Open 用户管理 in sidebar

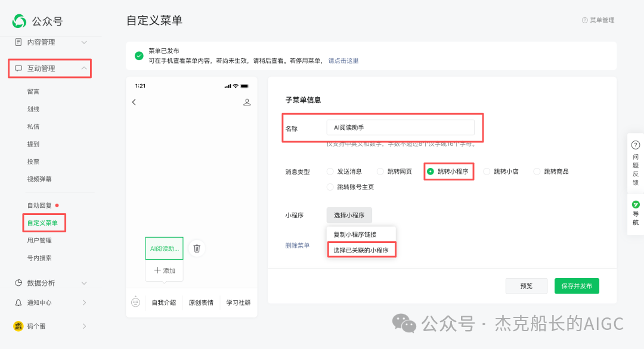(x=39, y=241)
